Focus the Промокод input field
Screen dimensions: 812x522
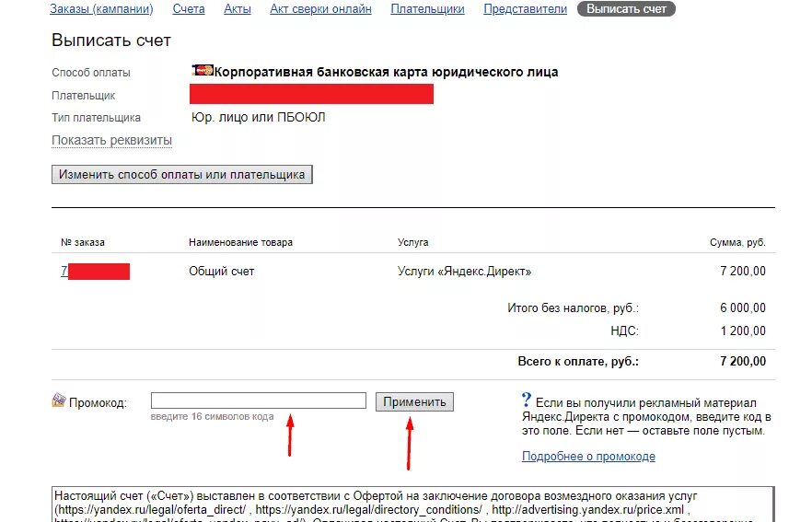[x=259, y=400]
